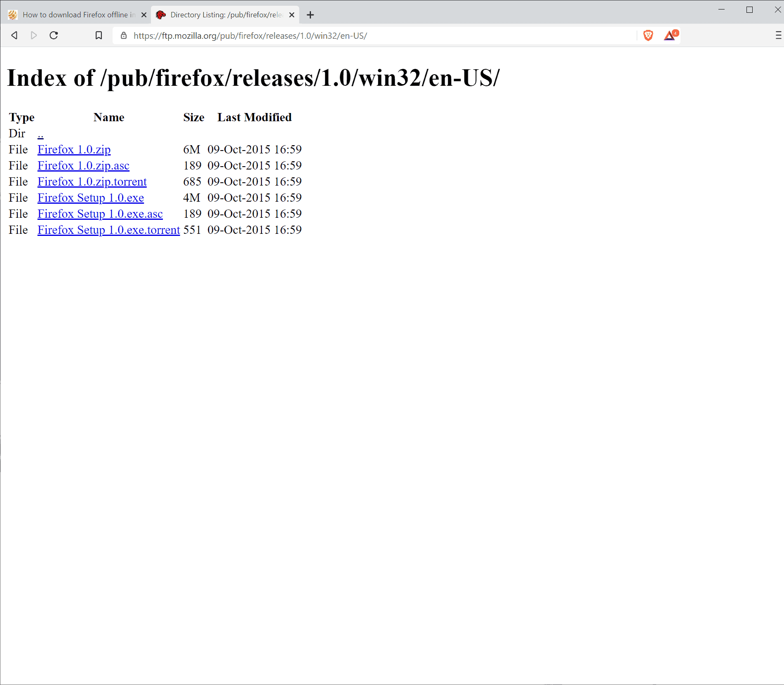Click Firefox Setup 1.0.exe.torrent link
The image size is (784, 685).
[108, 230]
